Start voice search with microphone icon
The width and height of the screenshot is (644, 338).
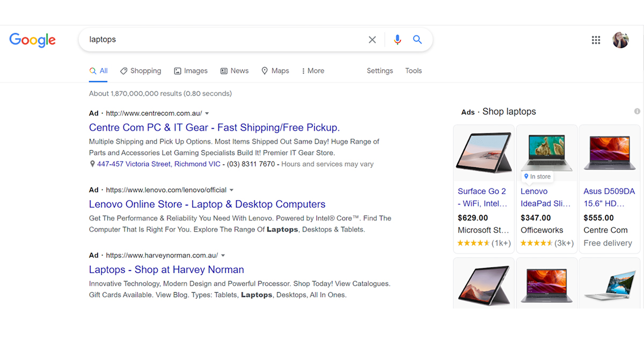(397, 40)
